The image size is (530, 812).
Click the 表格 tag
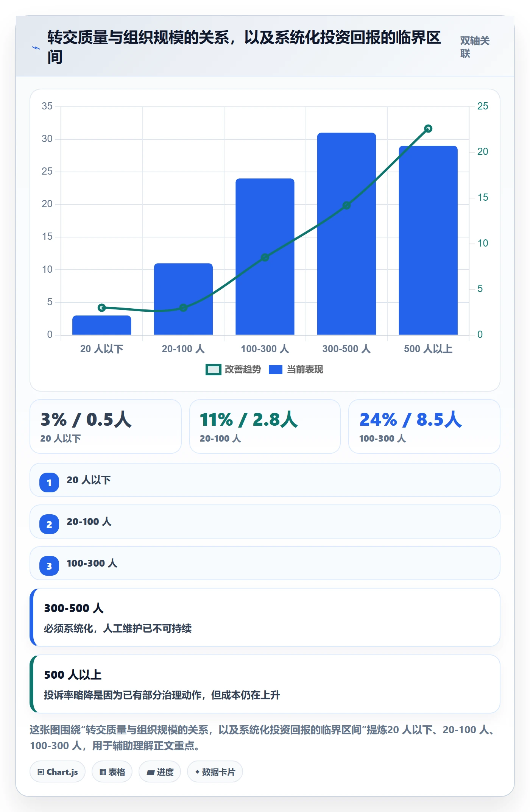112,772
